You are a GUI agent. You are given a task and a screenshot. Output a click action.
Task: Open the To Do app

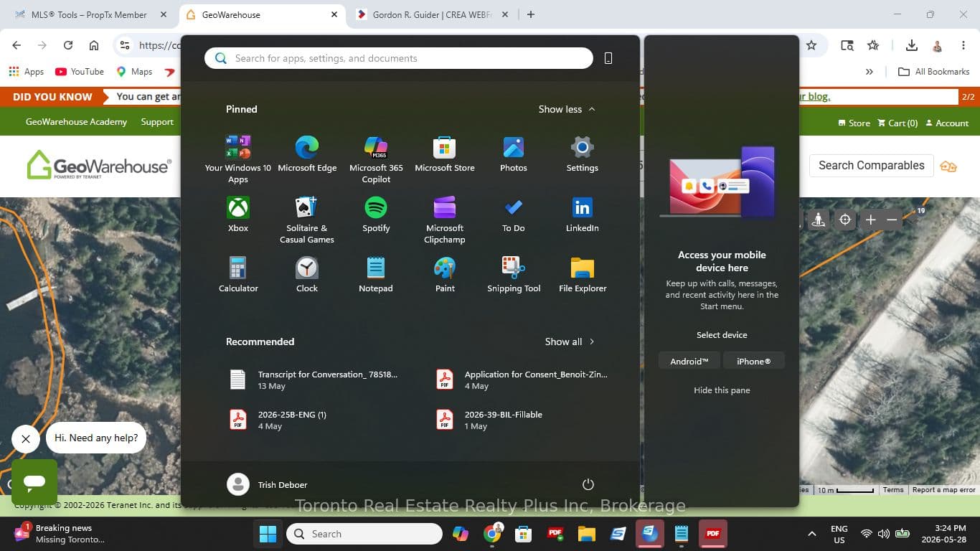[x=514, y=215]
